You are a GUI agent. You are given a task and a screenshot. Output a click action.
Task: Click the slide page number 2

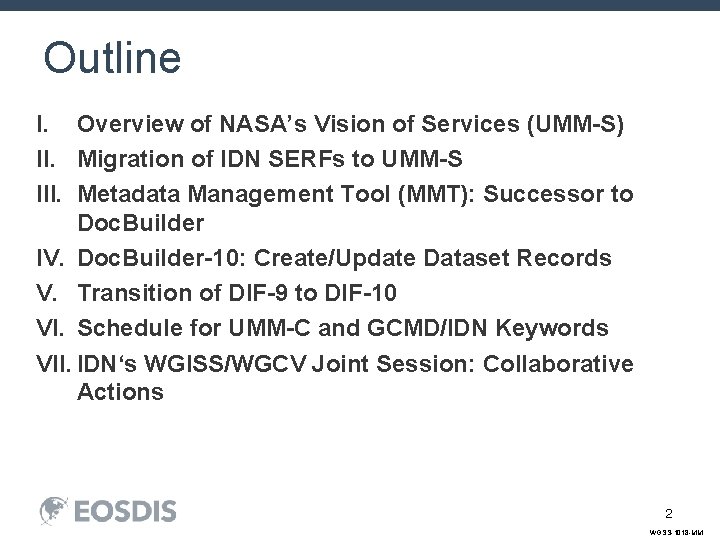click(669, 513)
